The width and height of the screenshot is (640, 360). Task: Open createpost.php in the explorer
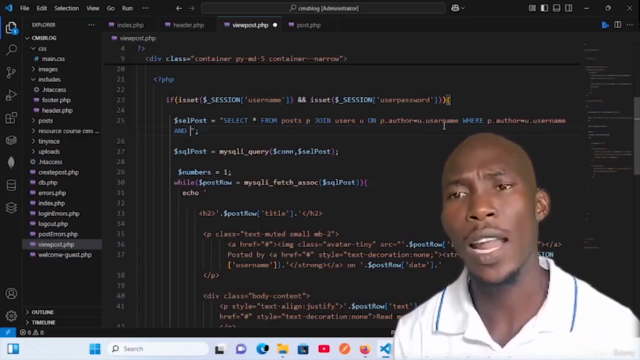[x=58, y=172]
